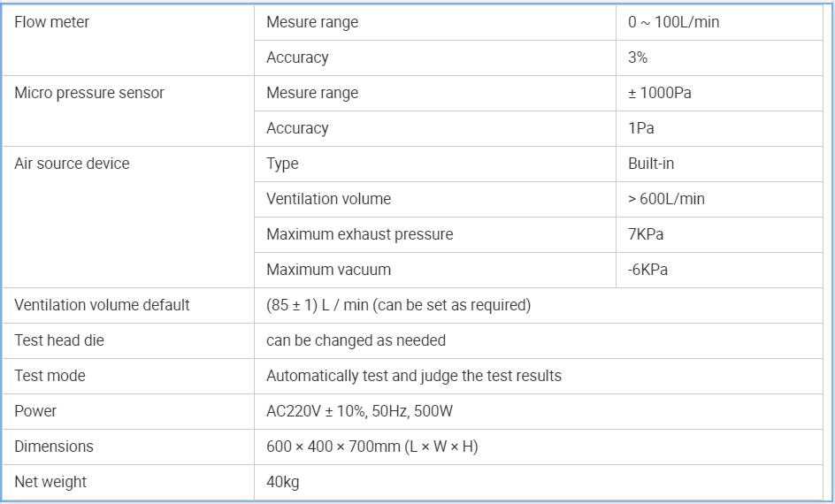Select the -6KPa vacuum value
The image size is (835, 504).
tap(647, 270)
